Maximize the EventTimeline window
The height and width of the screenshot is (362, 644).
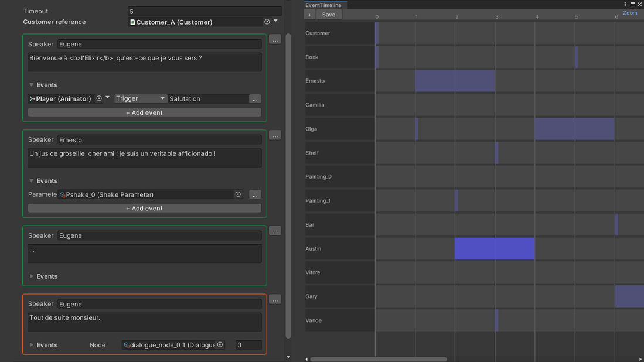(x=632, y=5)
